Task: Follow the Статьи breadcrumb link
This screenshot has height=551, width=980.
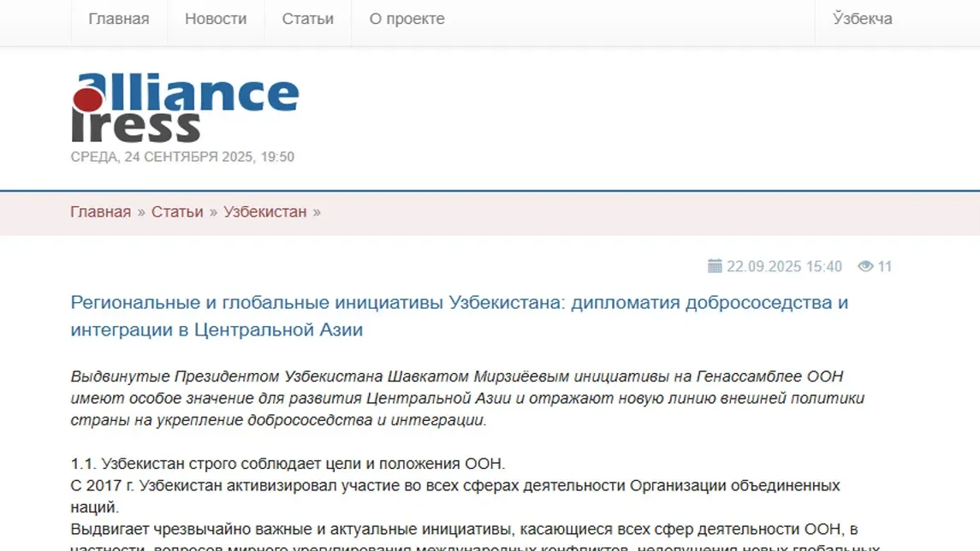Action: coord(177,212)
